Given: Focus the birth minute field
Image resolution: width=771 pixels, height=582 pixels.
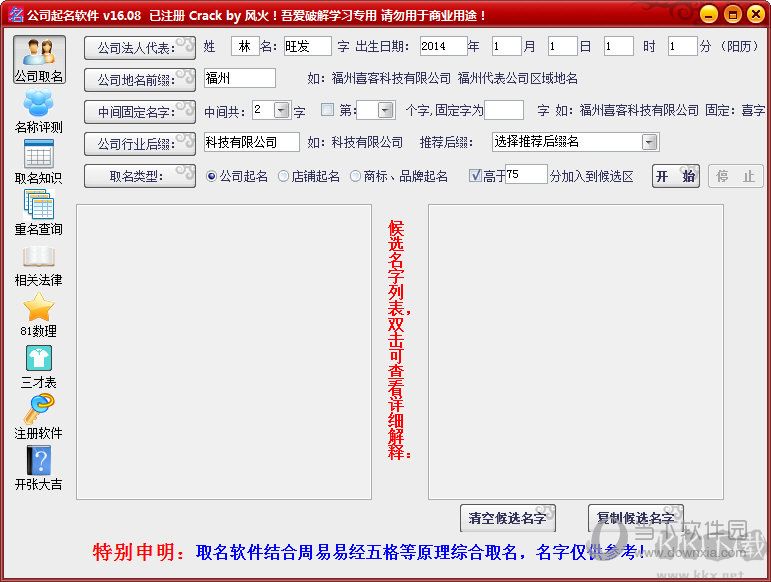Looking at the screenshot, I should tap(682, 46).
